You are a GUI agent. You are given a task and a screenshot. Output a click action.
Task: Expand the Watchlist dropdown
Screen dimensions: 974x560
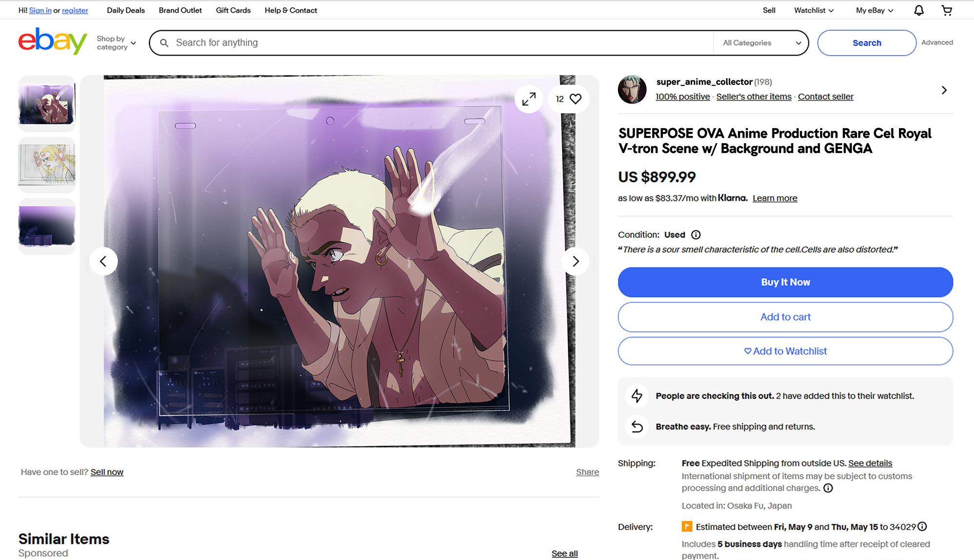tap(813, 10)
